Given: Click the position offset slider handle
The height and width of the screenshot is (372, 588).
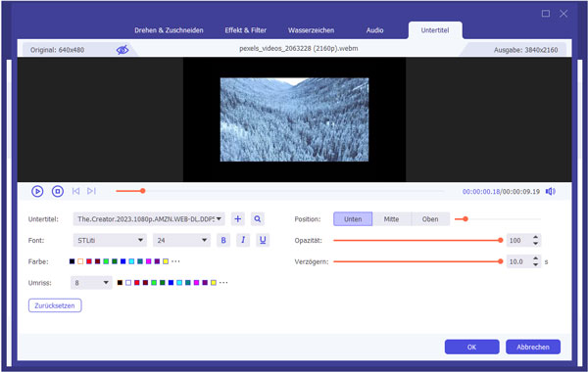Looking at the screenshot, I should (465, 218).
